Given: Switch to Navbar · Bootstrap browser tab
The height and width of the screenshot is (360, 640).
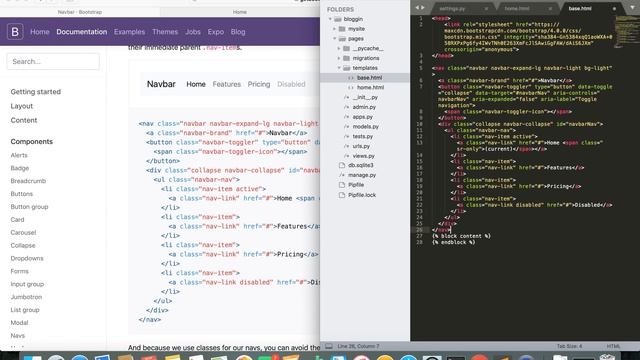Looking at the screenshot, I should point(80,12).
